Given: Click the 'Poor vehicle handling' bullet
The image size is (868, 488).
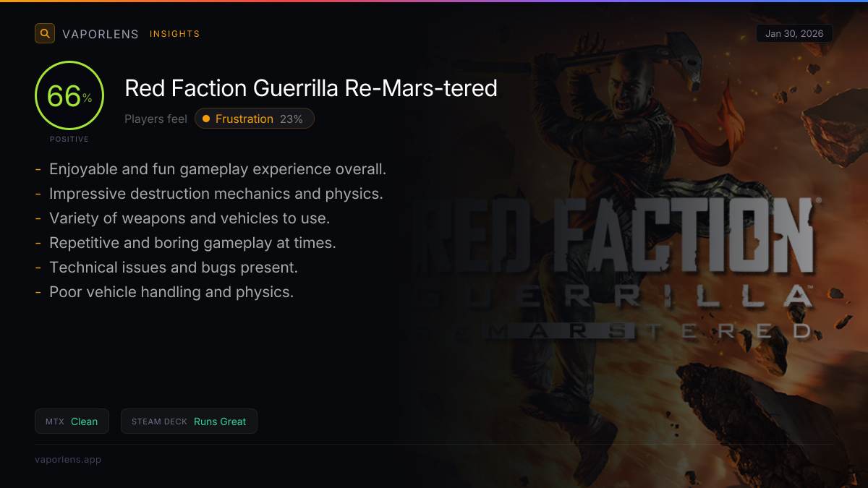Looking at the screenshot, I should pos(171,292).
